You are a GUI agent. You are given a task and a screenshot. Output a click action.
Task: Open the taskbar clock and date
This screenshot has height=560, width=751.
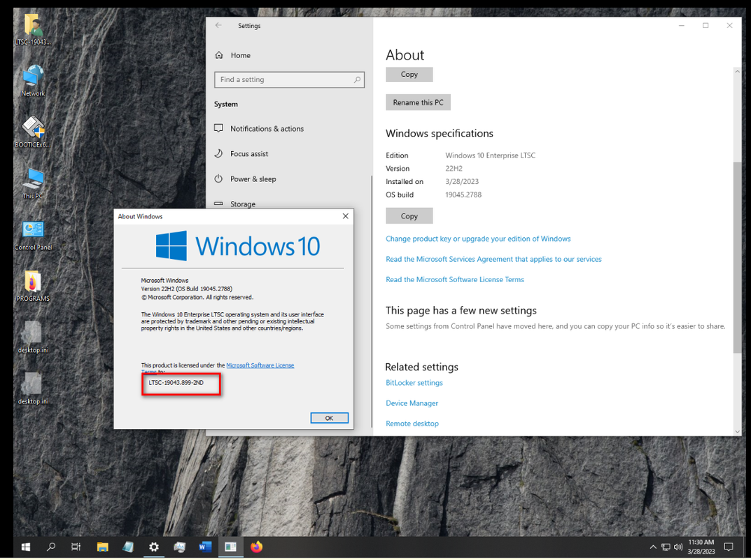pyautogui.click(x=701, y=547)
